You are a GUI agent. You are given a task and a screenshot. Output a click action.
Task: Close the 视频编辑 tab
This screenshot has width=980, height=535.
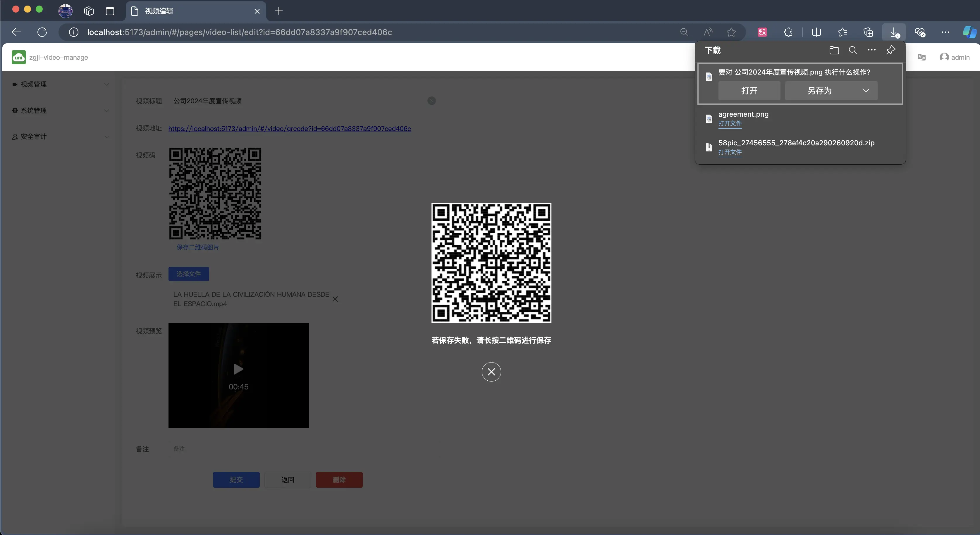pos(257,11)
